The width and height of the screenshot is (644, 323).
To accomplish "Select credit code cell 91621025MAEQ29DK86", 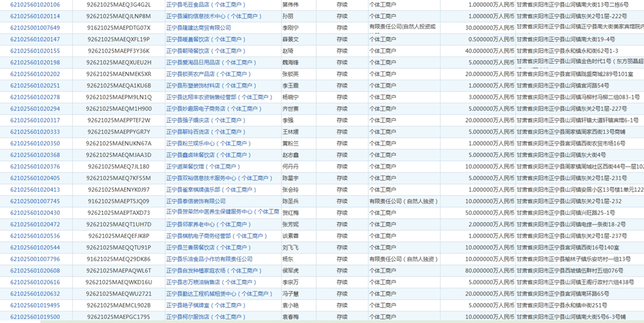I will point(118,259).
